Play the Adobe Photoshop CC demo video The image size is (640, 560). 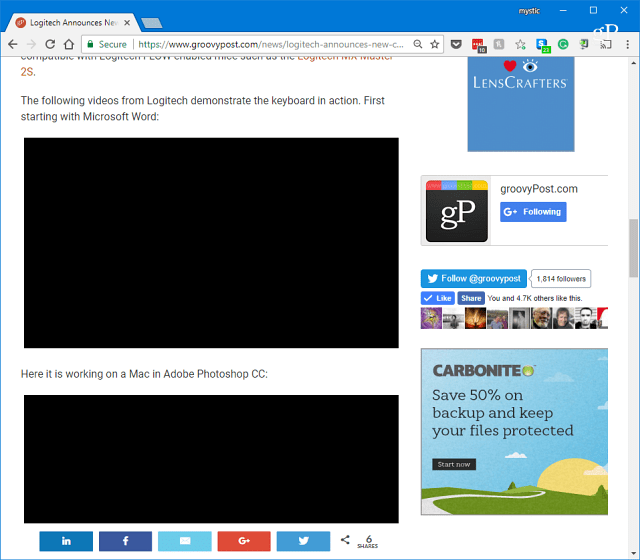(x=211, y=459)
